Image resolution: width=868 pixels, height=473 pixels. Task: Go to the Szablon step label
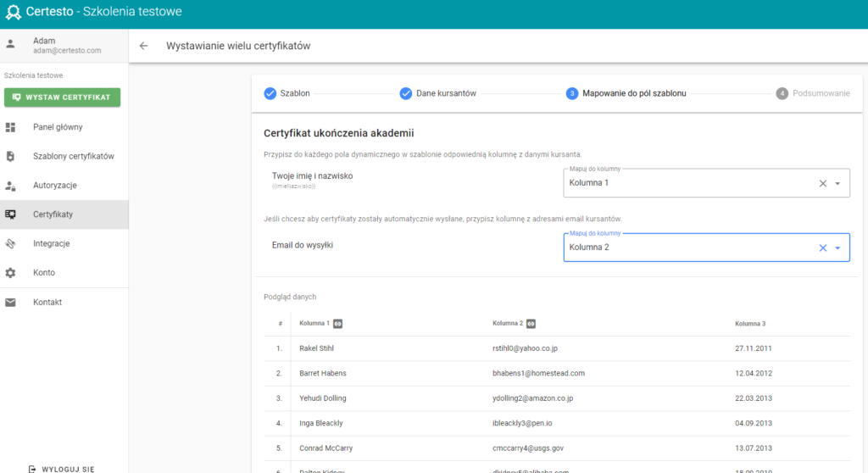tap(295, 93)
